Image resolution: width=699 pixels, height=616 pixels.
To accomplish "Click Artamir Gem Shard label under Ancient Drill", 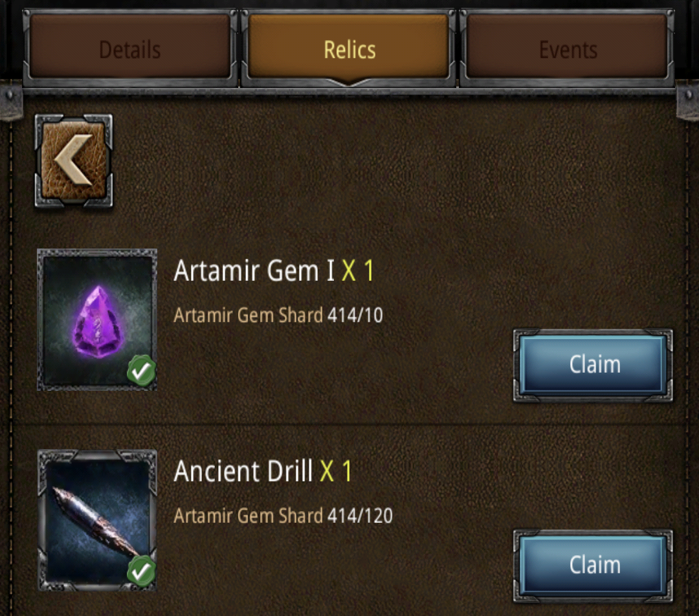I will click(249, 516).
